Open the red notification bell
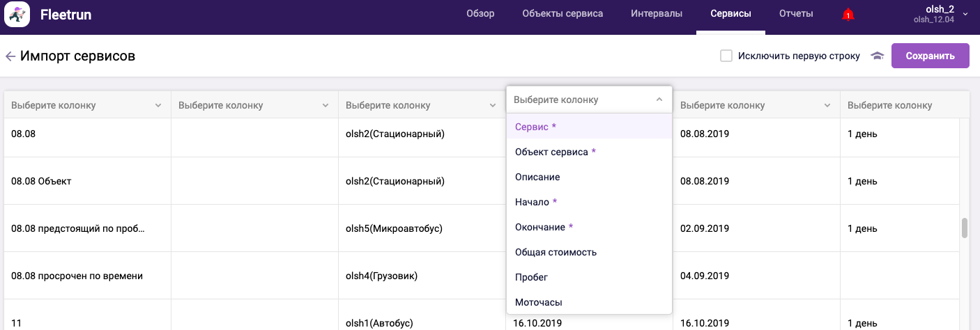 (x=848, y=15)
